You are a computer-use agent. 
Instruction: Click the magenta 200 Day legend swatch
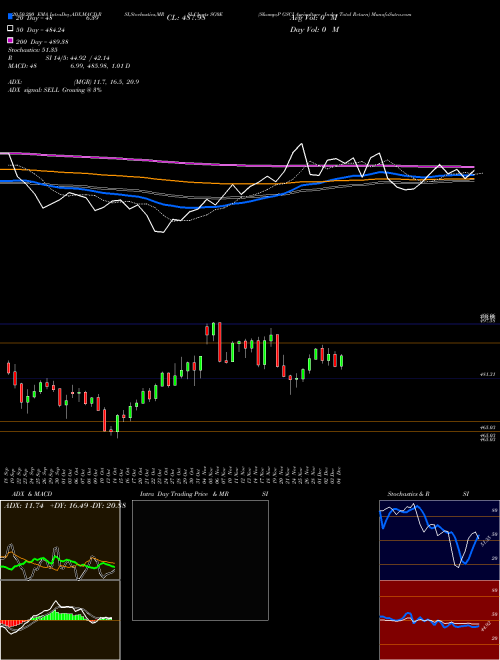[x=10, y=40]
